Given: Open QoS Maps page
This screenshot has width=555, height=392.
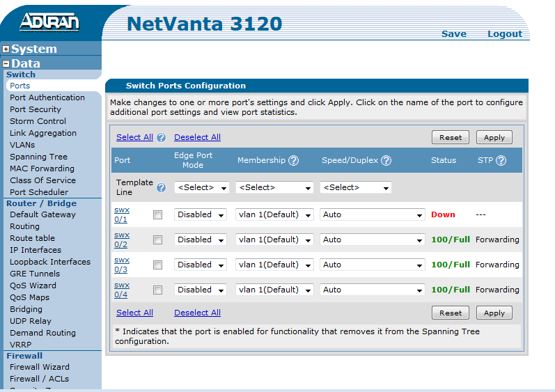Looking at the screenshot, I should pyautogui.click(x=30, y=297).
